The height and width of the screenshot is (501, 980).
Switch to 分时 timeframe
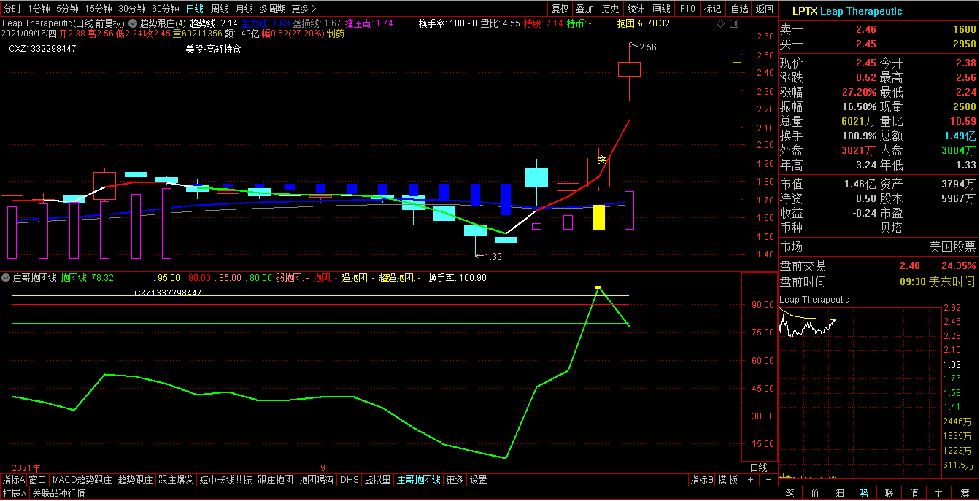[x=12, y=9]
